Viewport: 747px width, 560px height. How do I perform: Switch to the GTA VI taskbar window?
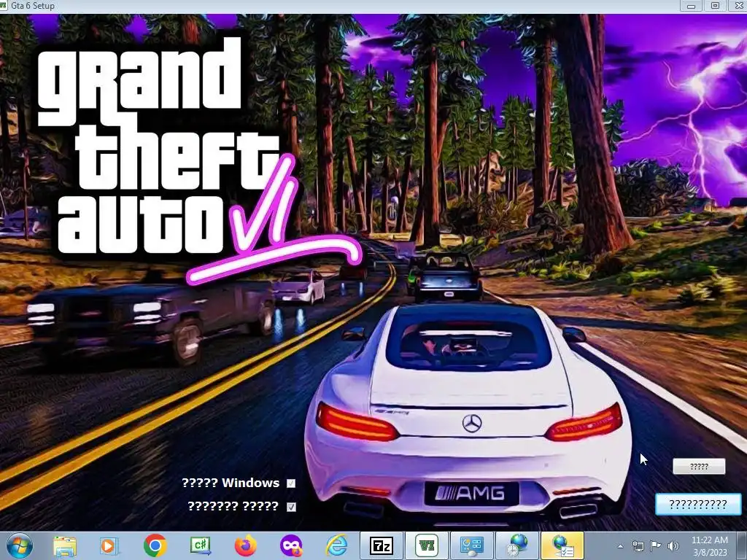pyautogui.click(x=427, y=545)
